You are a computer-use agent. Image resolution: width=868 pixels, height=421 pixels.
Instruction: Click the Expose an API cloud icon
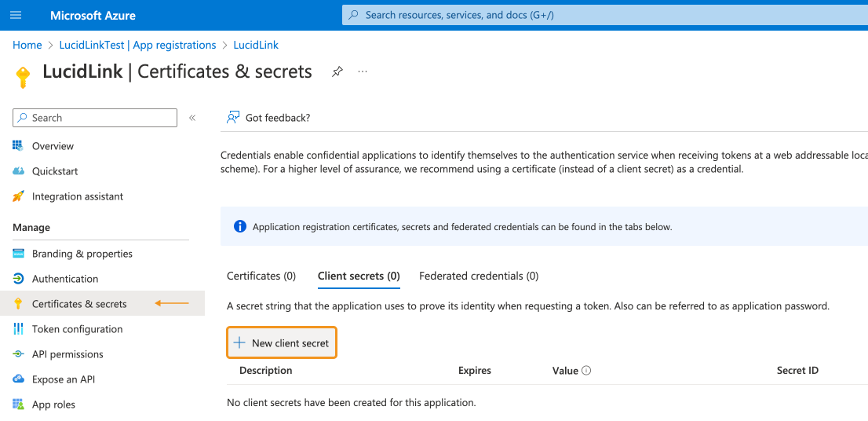coord(18,379)
